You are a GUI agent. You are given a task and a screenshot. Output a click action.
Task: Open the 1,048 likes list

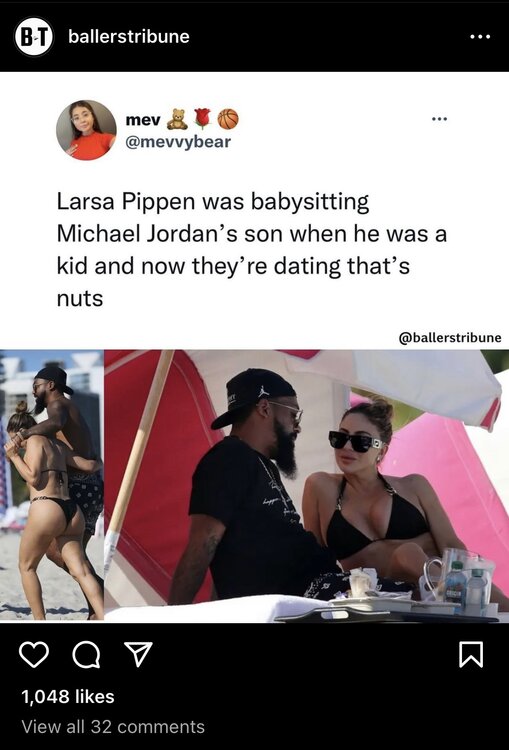click(68, 696)
